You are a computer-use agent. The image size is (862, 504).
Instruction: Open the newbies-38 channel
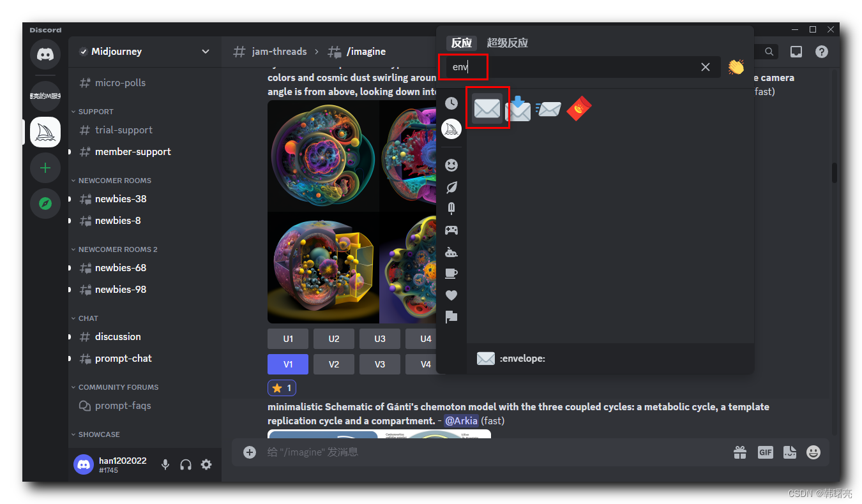[x=145, y=199]
